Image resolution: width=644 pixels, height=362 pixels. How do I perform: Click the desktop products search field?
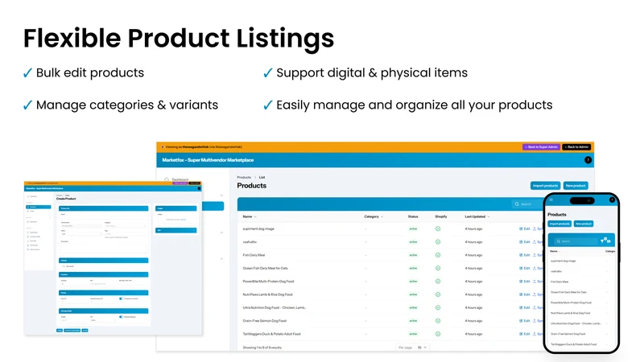528,204
